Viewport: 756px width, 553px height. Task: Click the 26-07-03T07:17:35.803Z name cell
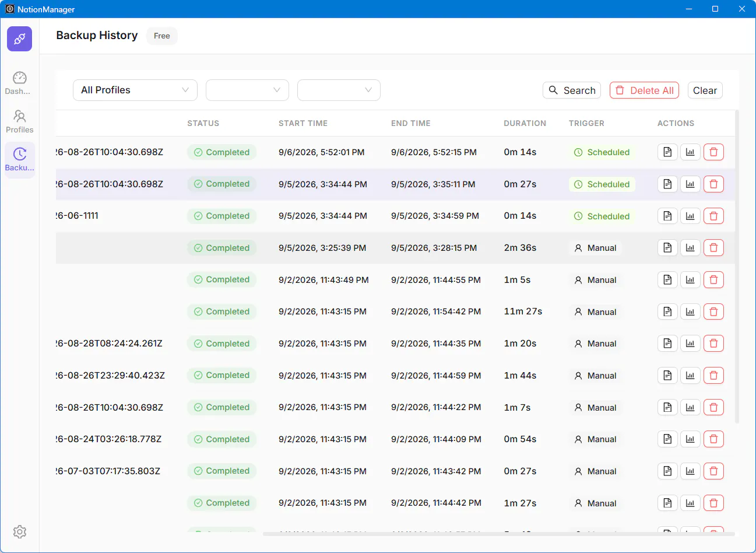[x=108, y=471]
